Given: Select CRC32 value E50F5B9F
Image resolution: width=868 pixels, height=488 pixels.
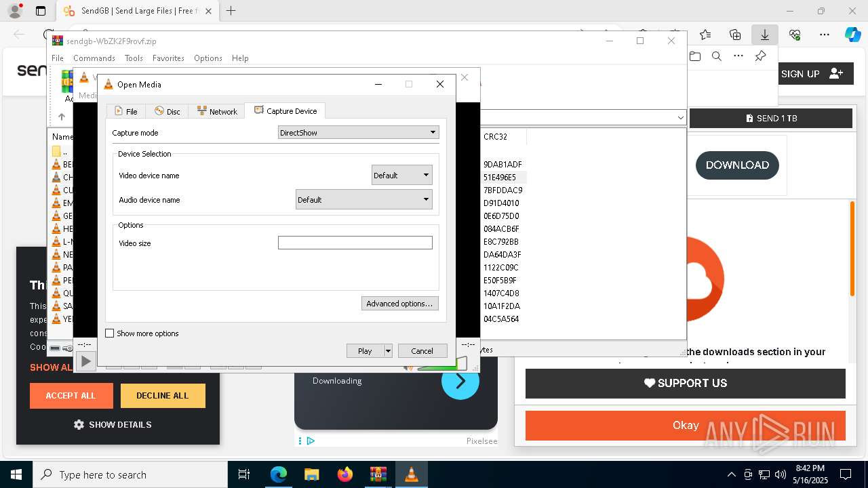Looking at the screenshot, I should (500, 280).
